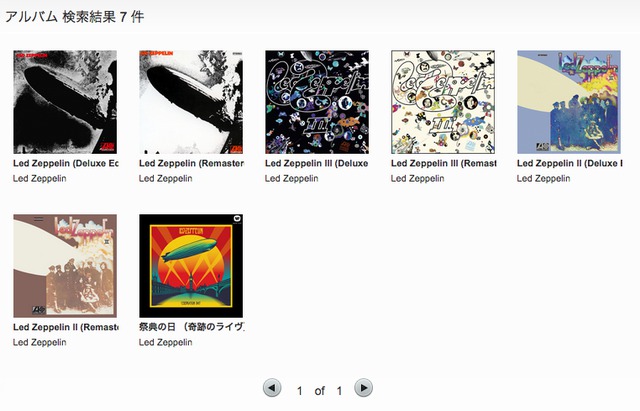The height and width of the screenshot is (411, 640).
Task: Click artist name under 祭典の日 album
Action: tap(165, 342)
